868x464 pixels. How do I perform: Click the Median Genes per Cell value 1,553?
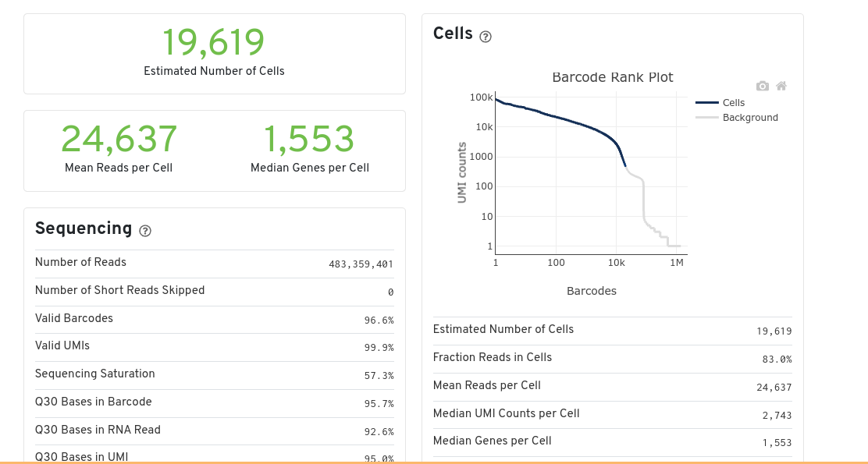coord(309,139)
